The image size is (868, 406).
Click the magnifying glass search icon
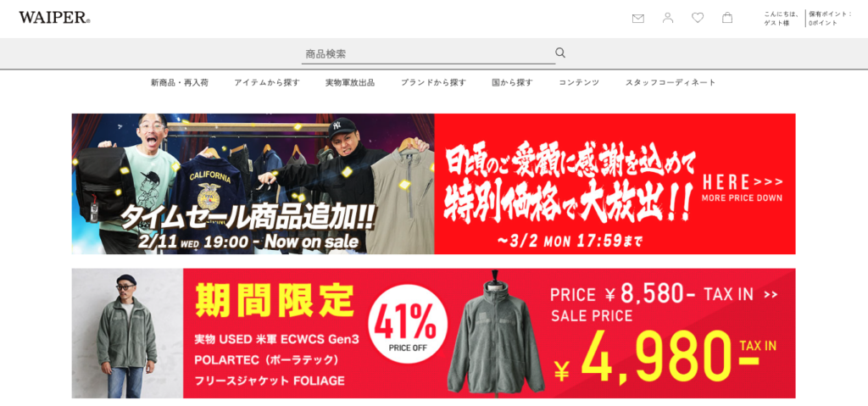[x=560, y=53]
